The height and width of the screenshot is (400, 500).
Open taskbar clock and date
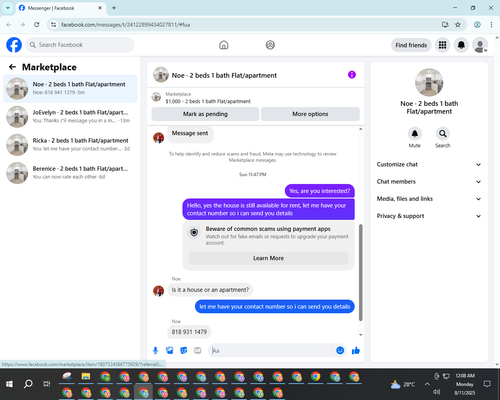coord(465,384)
